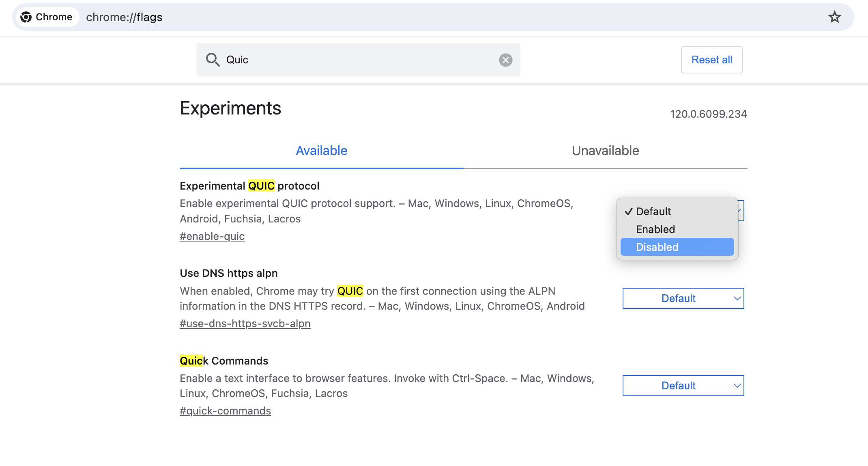The image size is (868, 466).
Task: Click chevron arrow on DNS alpn dropdown
Action: tap(737, 298)
